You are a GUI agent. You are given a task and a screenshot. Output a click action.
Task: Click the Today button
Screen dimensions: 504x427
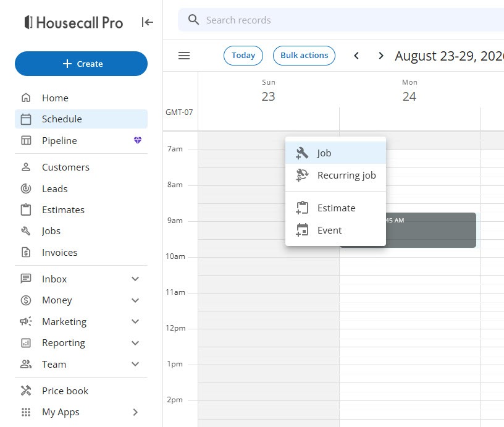coord(243,56)
